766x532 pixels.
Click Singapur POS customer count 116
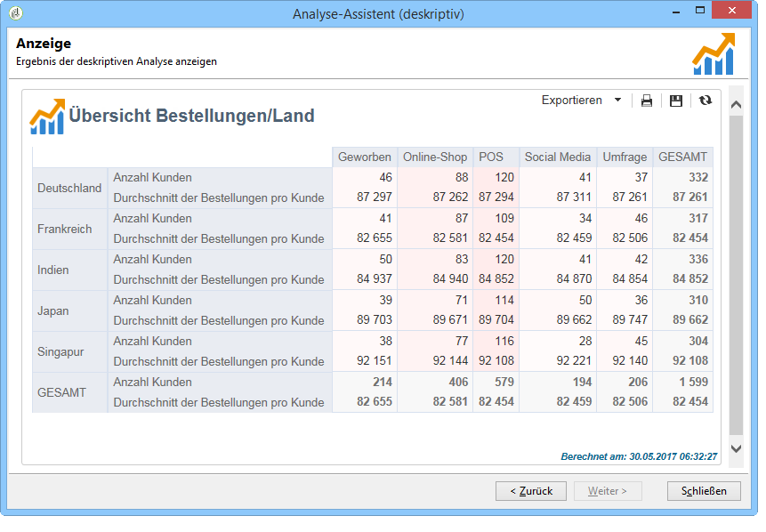coord(504,341)
